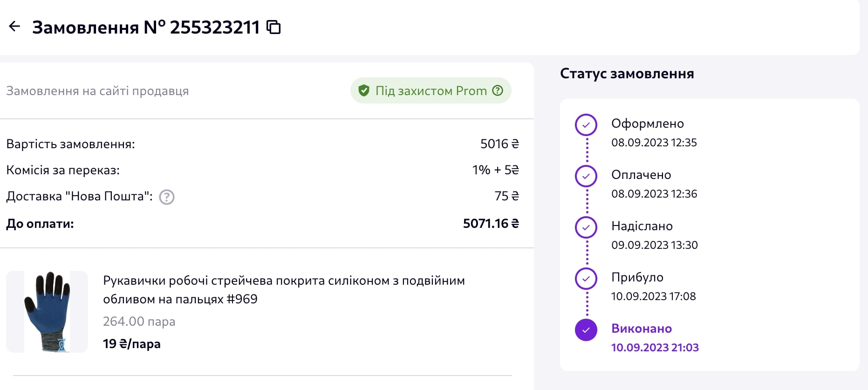Screen dimensions: 868x390
Task: Click the Надіслано status label
Action: tap(642, 226)
